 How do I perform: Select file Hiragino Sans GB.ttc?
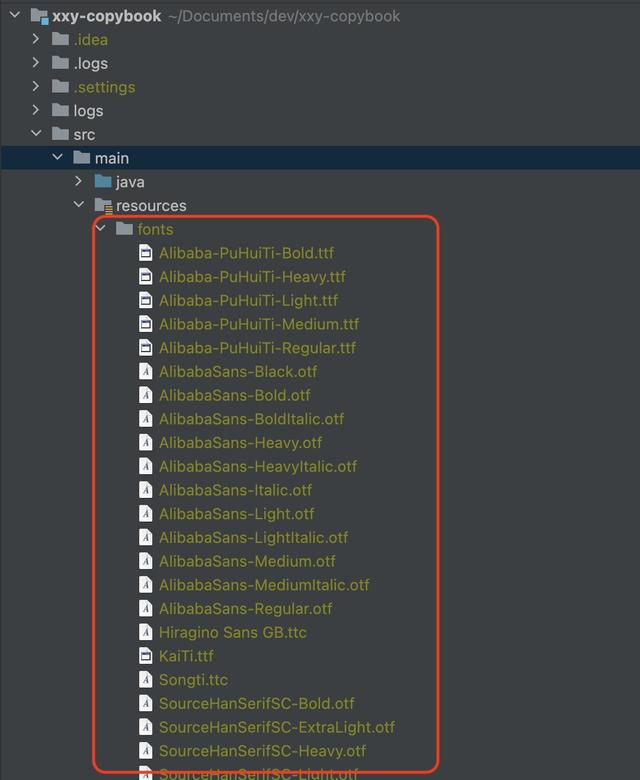[233, 633]
